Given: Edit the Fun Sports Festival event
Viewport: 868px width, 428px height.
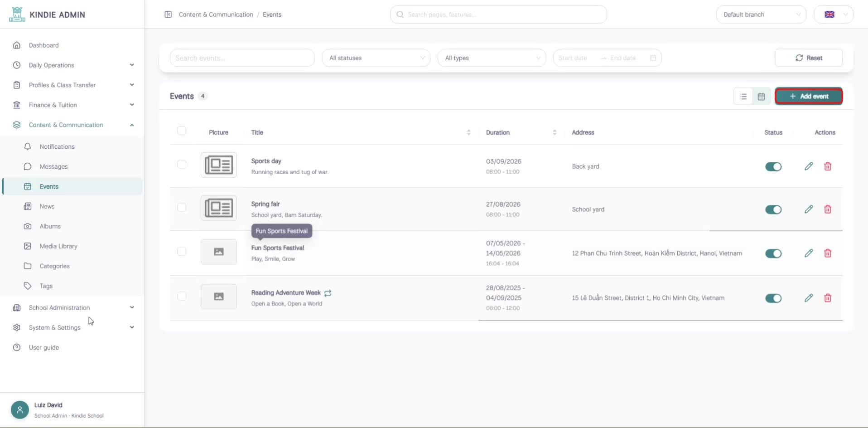Looking at the screenshot, I should coord(809,253).
